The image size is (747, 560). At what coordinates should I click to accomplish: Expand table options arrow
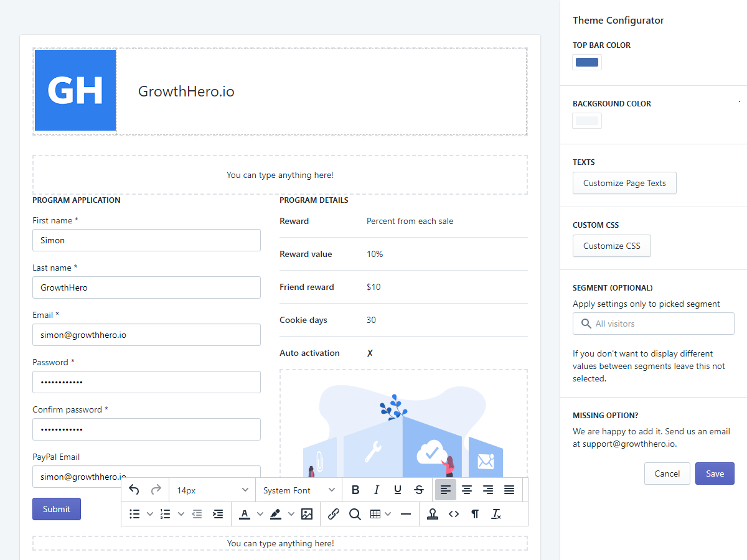click(x=388, y=514)
